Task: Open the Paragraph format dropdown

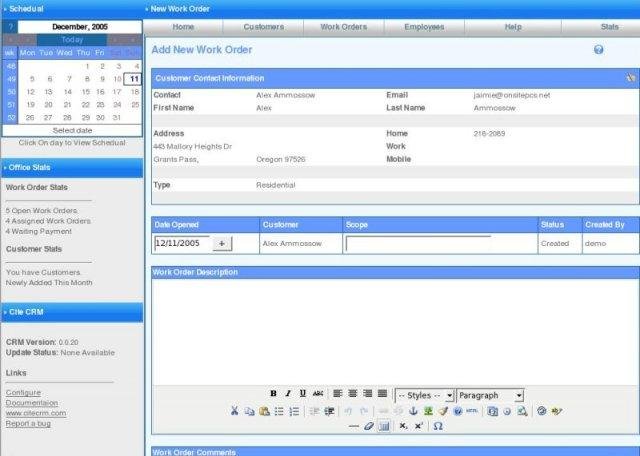Action: click(490, 396)
